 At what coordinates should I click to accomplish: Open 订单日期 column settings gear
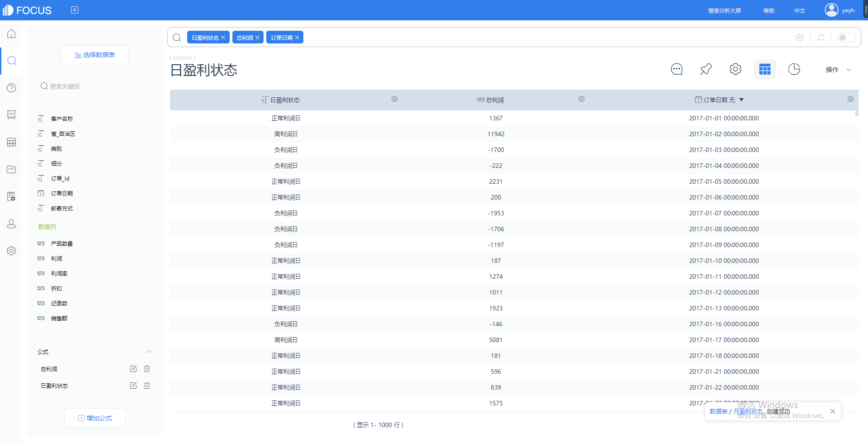[850, 99]
